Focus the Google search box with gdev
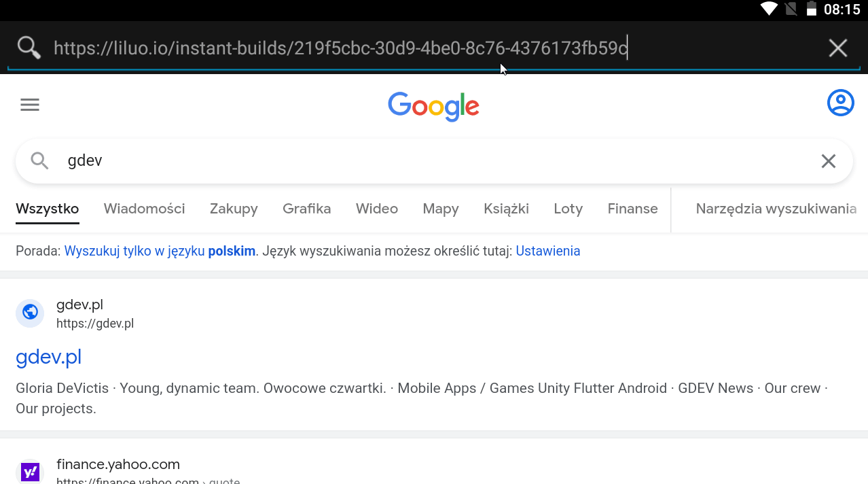The width and height of the screenshot is (868, 484). coord(435,161)
